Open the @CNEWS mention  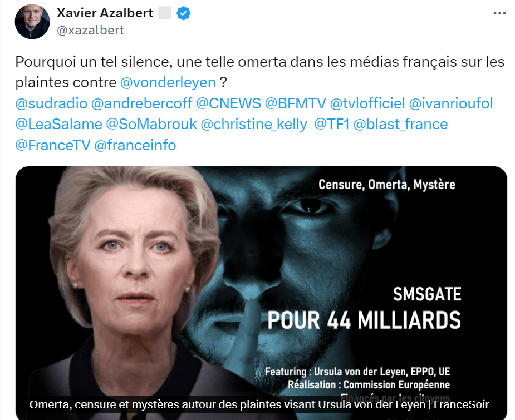point(228,103)
